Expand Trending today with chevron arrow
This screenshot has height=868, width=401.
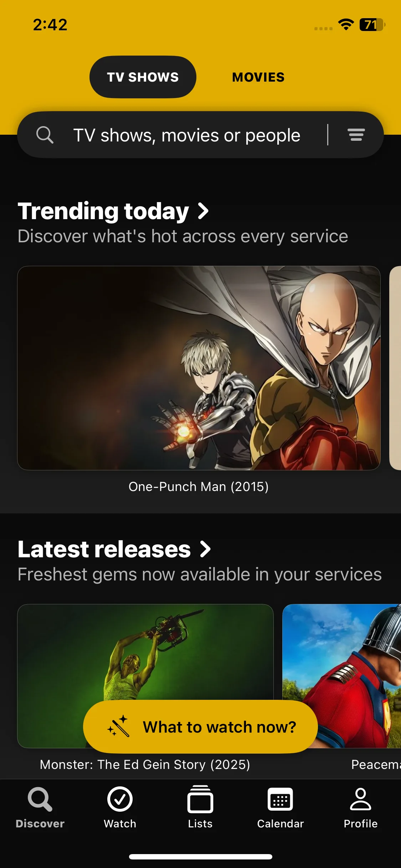(203, 211)
